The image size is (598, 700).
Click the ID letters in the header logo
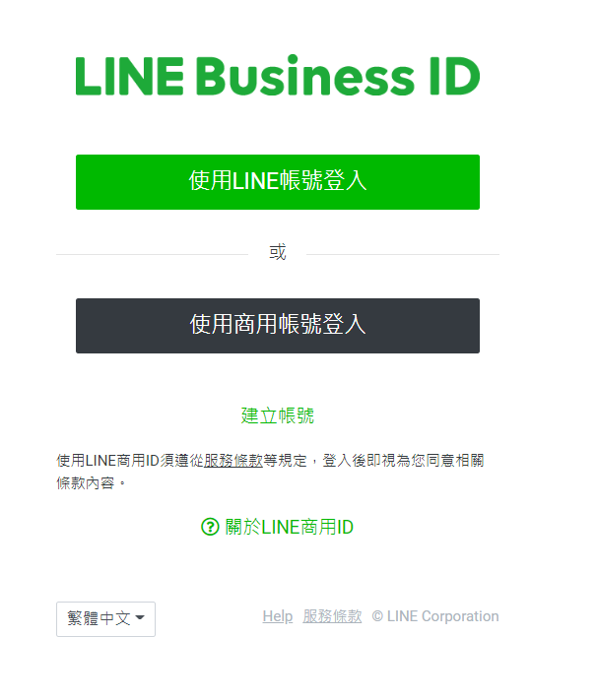pos(454,76)
